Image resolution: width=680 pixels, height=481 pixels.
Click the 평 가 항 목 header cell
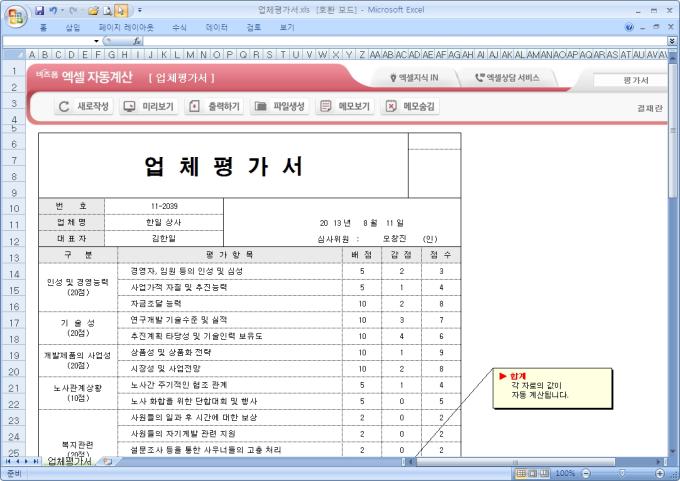tap(230, 255)
